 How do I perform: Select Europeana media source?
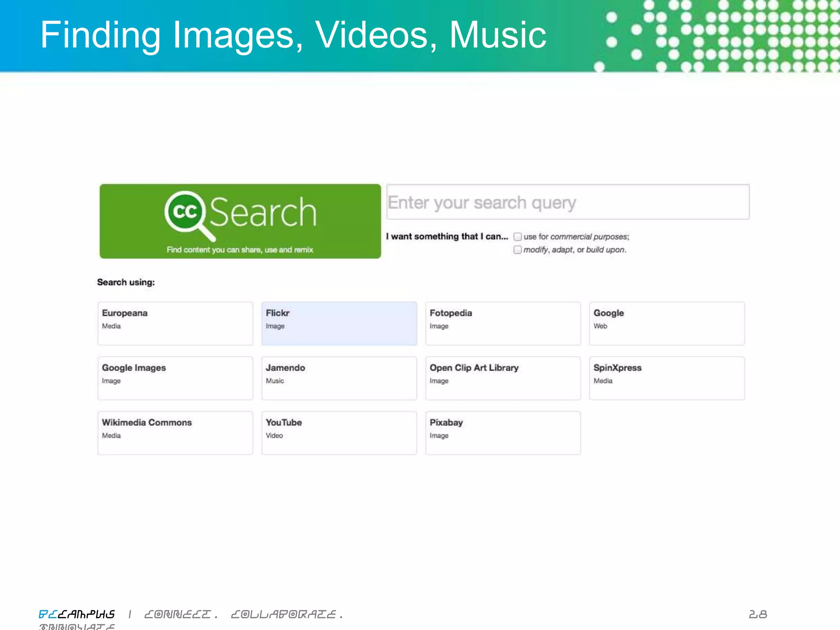tap(175, 323)
